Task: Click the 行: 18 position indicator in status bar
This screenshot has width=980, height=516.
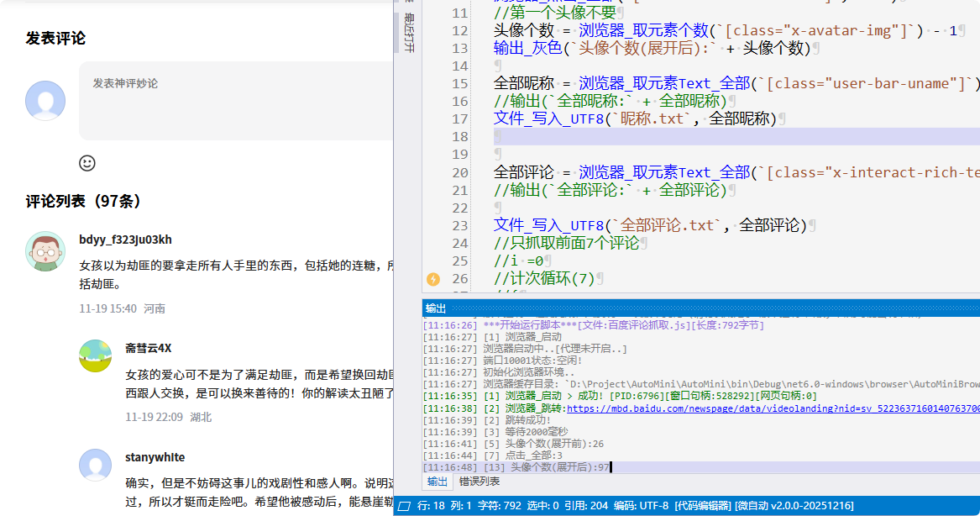Action: 433,506
